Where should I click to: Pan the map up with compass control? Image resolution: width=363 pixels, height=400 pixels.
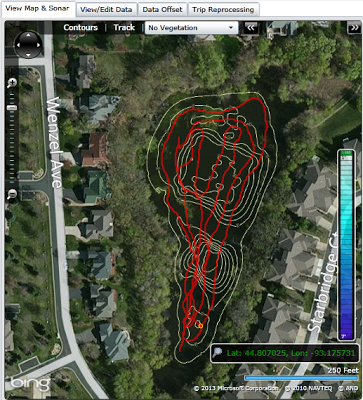pos(28,35)
